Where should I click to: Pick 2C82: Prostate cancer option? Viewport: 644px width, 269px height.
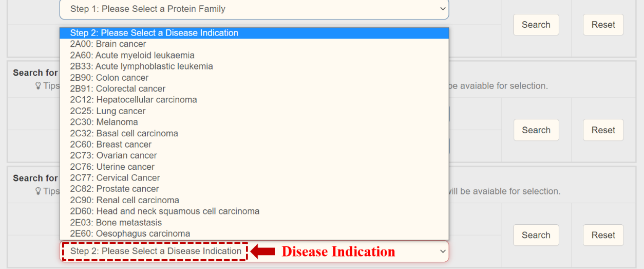click(115, 189)
